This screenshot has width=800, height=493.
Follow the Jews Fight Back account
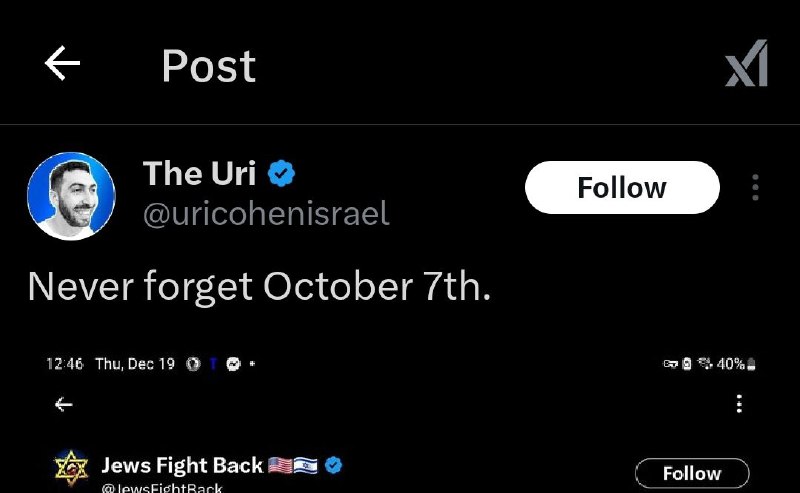click(x=692, y=473)
